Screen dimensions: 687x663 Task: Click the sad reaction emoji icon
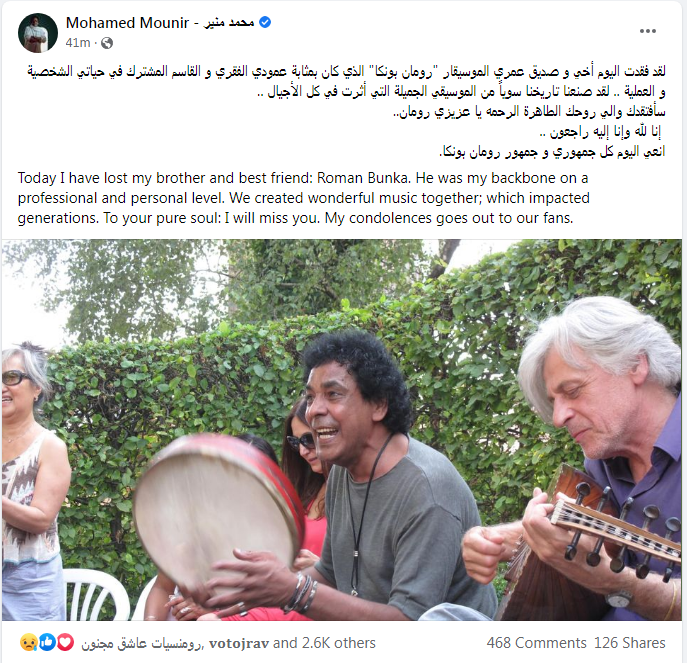click(28, 643)
